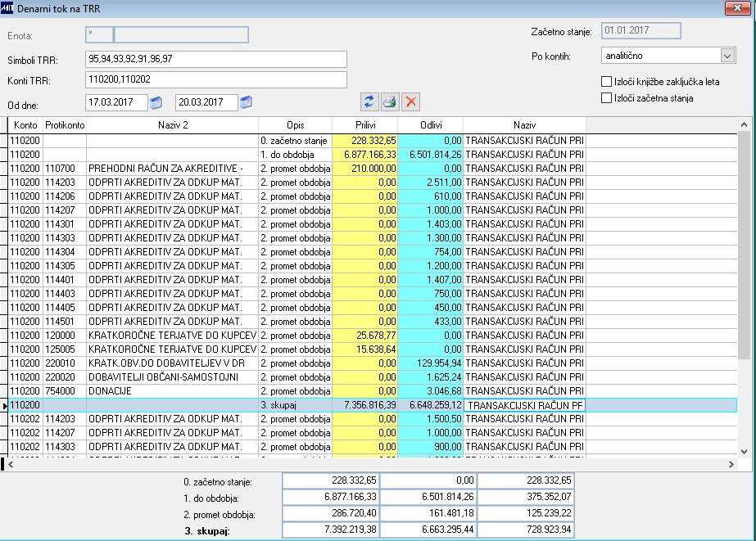The image size is (756, 541).
Task: Click the Protikonto column header
Action: 65,124
